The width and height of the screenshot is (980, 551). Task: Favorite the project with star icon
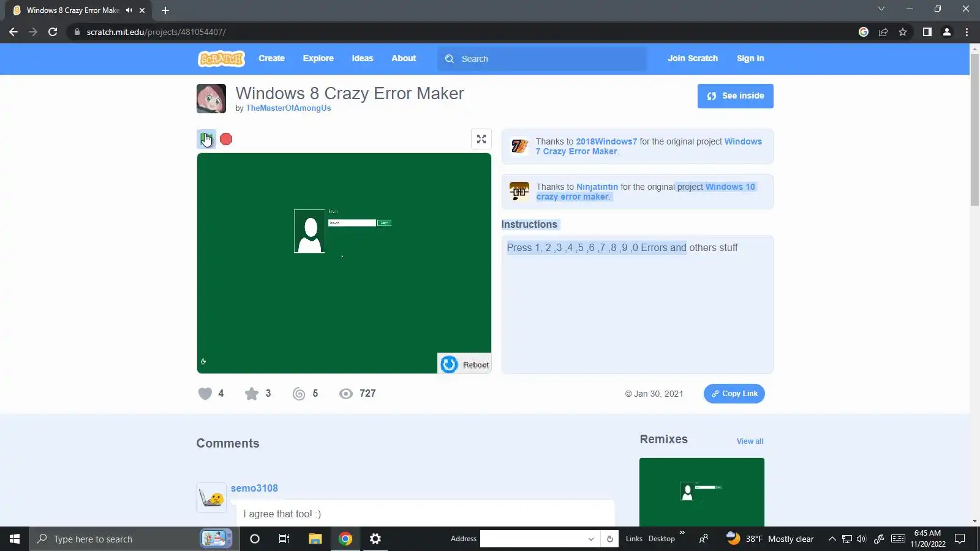pyautogui.click(x=252, y=394)
